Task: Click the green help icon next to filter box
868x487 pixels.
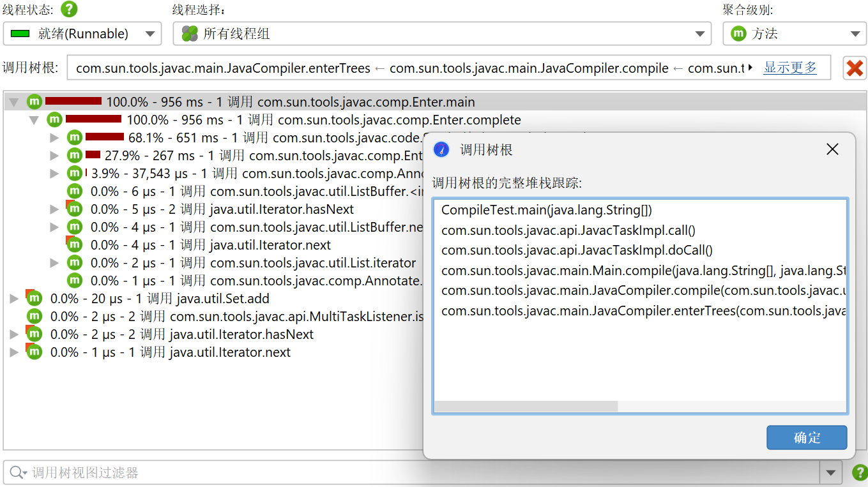Action: click(x=860, y=473)
